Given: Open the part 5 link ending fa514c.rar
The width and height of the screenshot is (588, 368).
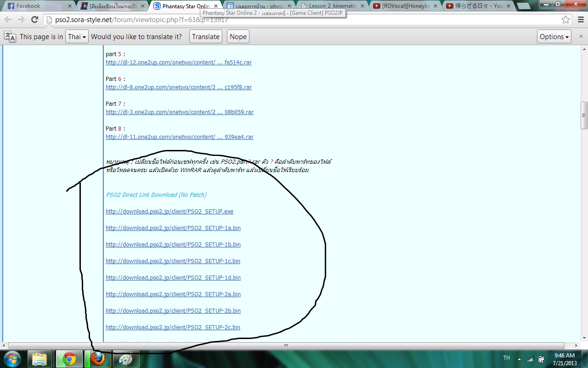Looking at the screenshot, I should 179,63.
